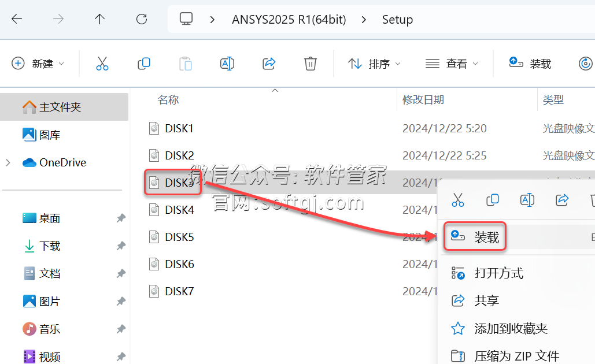Click the DISK7 disc image icon
This screenshot has height=364, width=595.
click(x=154, y=291)
